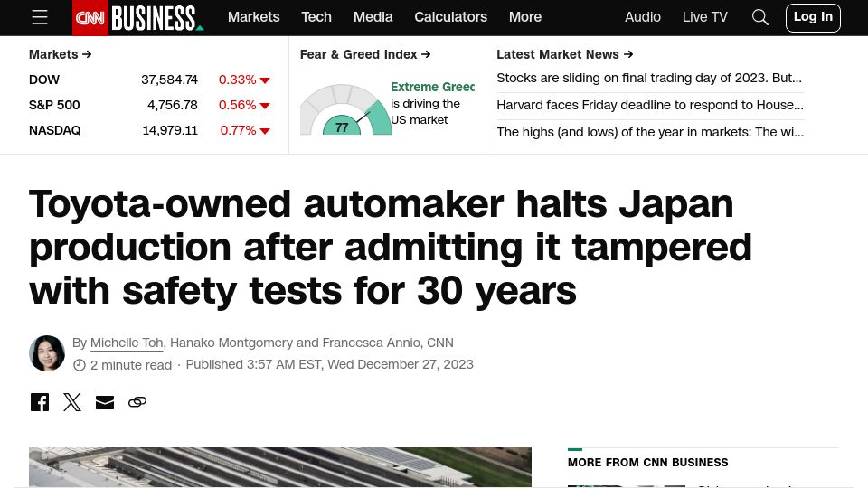
Task: Open the More nav item
Action: [x=525, y=17]
